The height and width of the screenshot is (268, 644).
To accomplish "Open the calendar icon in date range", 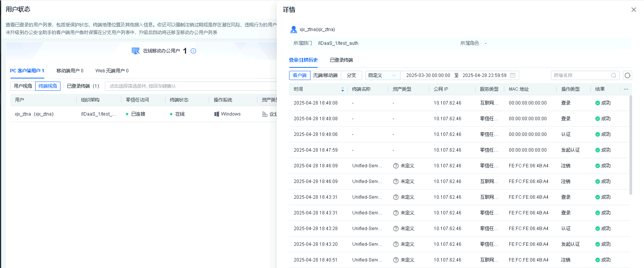I will coord(513,75).
